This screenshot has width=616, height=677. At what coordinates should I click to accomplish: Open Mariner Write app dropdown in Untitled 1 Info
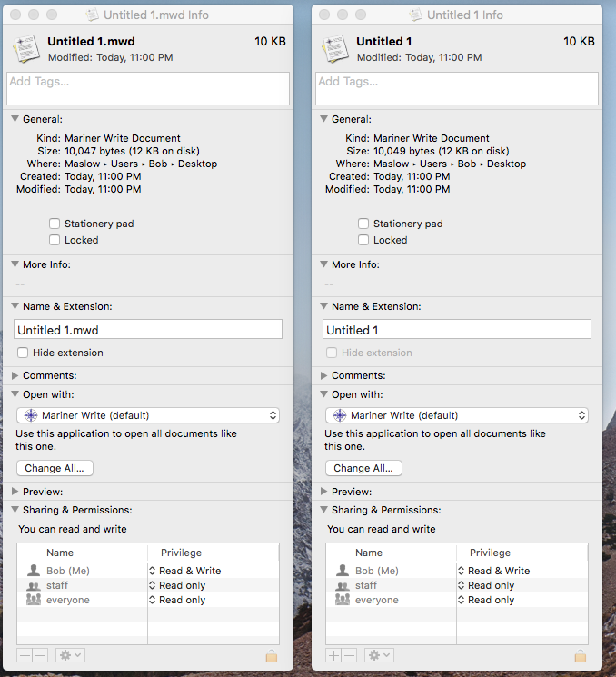tap(457, 415)
